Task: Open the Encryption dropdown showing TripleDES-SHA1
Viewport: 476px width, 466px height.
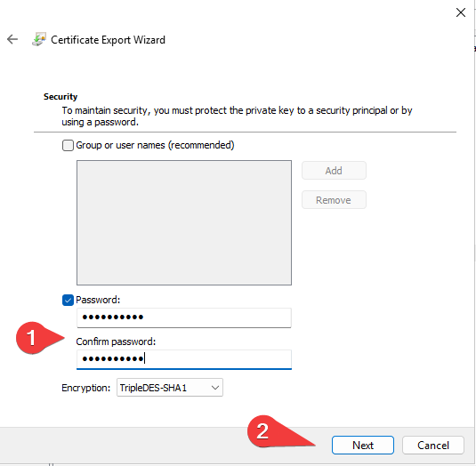Action: tap(170, 388)
